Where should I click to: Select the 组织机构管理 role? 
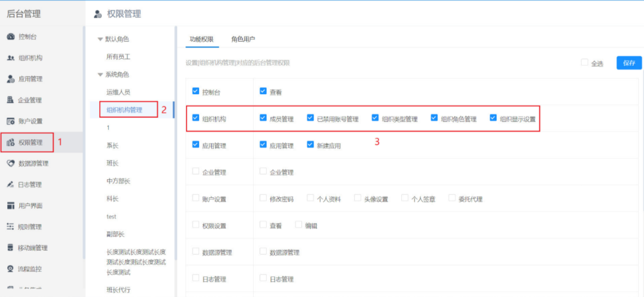(x=128, y=110)
